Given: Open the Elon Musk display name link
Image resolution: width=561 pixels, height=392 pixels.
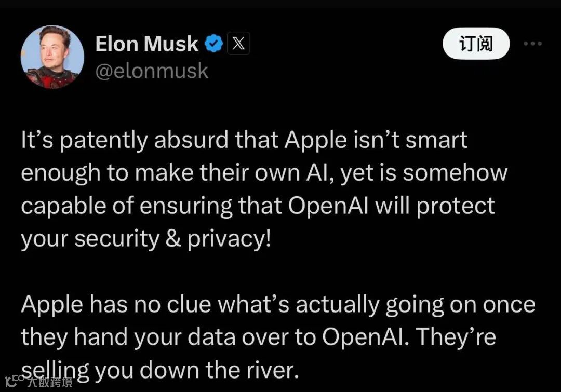Looking at the screenshot, I should (146, 44).
